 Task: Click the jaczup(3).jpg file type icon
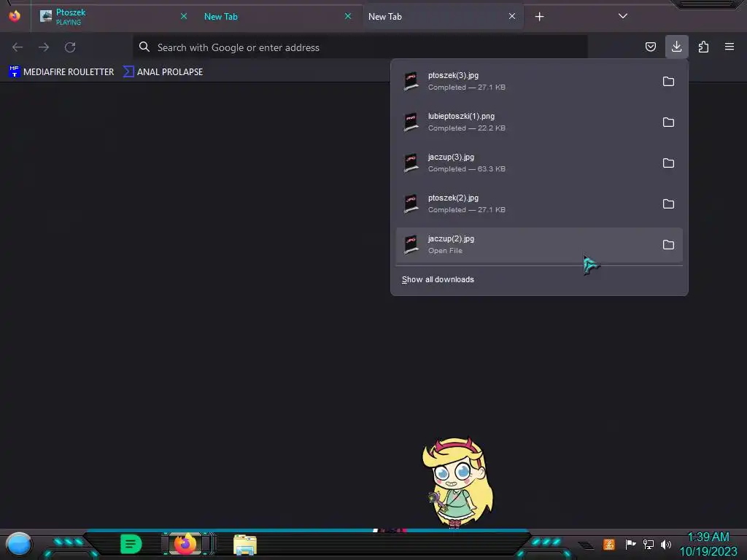click(411, 163)
